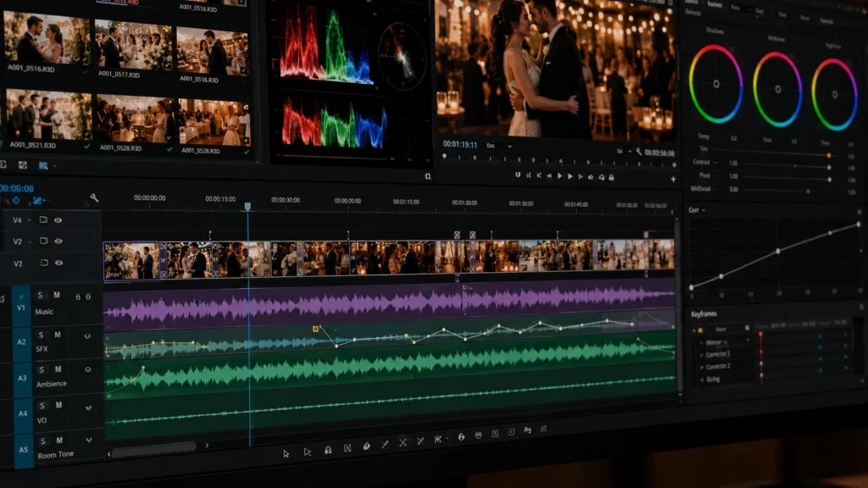Solo the VO track

(x=42, y=406)
